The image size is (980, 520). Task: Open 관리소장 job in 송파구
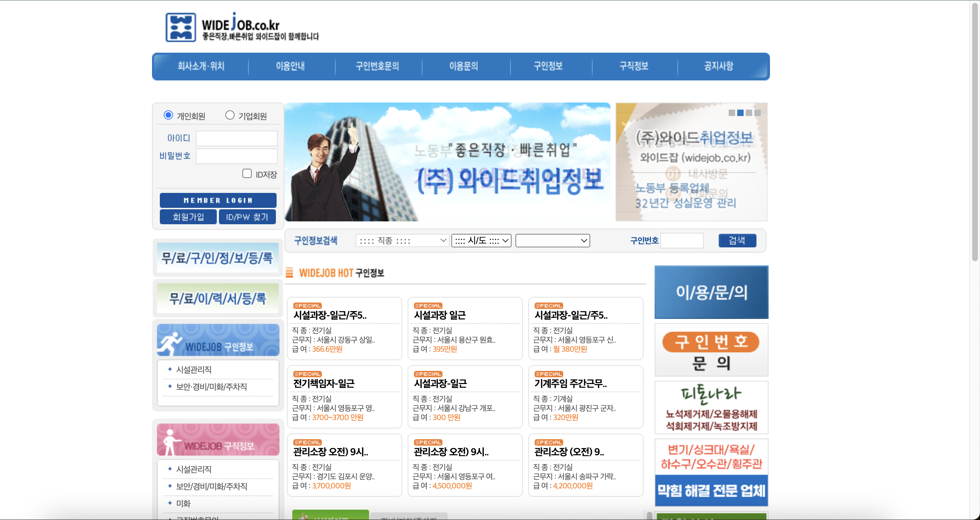pos(586,465)
